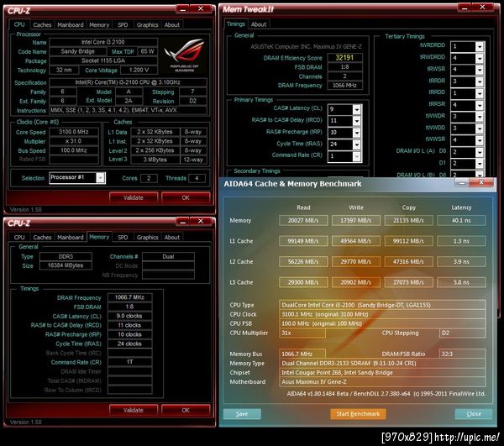The height and width of the screenshot is (446, 504).
Task: Open SPD tab in top CPU-Z window
Action: pyautogui.click(x=123, y=24)
